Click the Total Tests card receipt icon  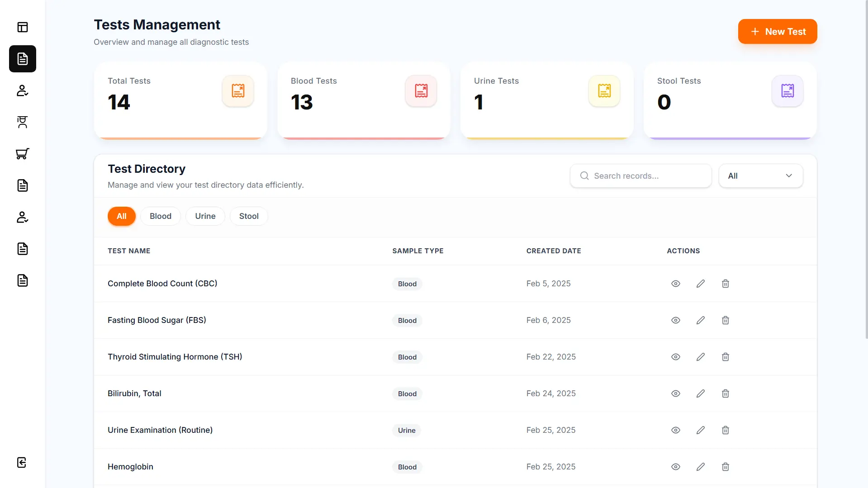click(238, 91)
